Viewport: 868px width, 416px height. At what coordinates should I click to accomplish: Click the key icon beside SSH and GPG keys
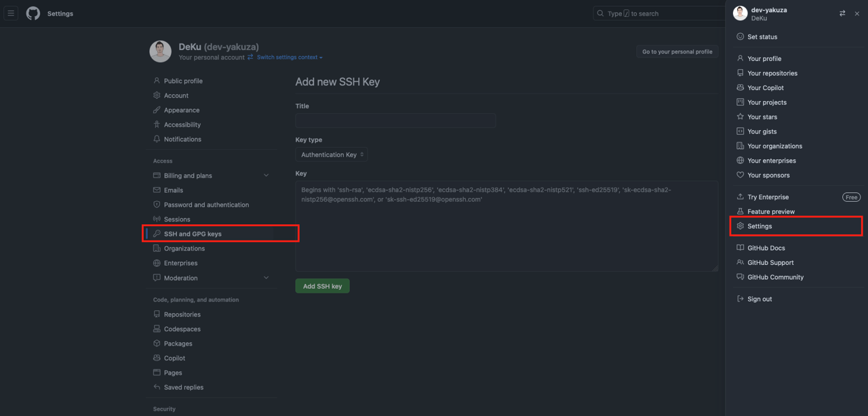(x=157, y=233)
